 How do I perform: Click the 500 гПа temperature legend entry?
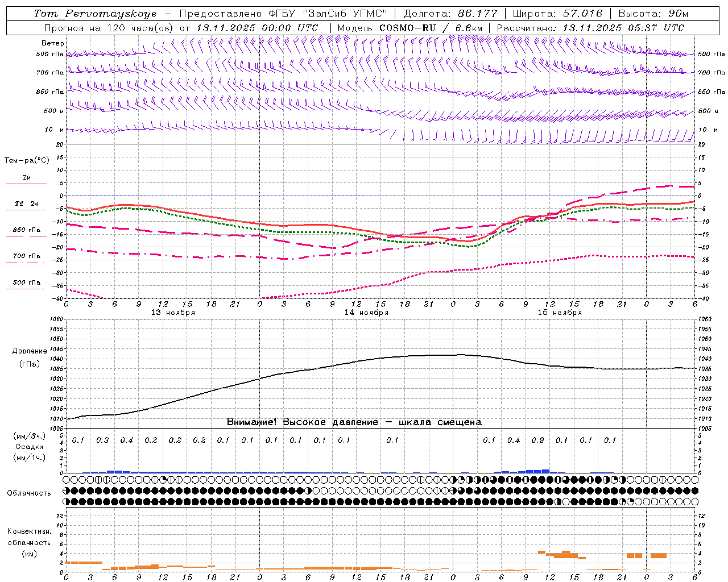[x=26, y=282]
